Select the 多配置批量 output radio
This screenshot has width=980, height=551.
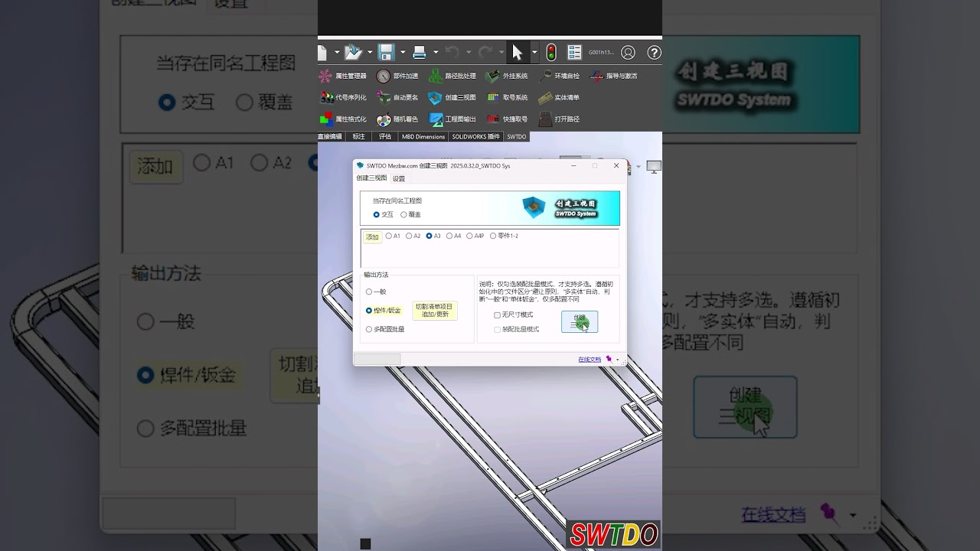385,329
